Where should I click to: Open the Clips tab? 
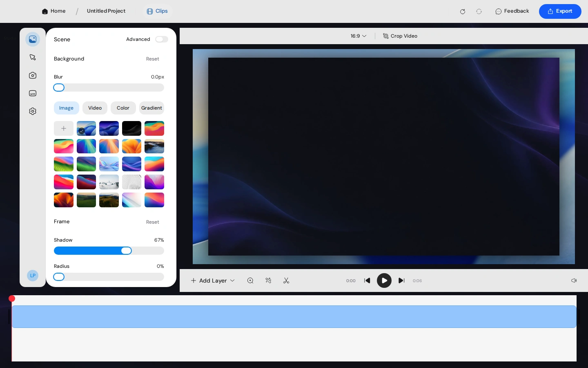[157, 11]
